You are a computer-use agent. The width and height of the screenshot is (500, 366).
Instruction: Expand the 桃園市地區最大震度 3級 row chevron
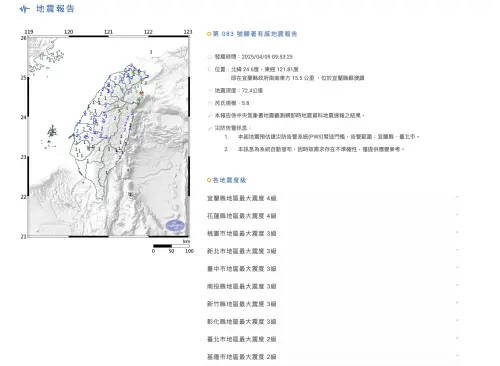(x=457, y=233)
